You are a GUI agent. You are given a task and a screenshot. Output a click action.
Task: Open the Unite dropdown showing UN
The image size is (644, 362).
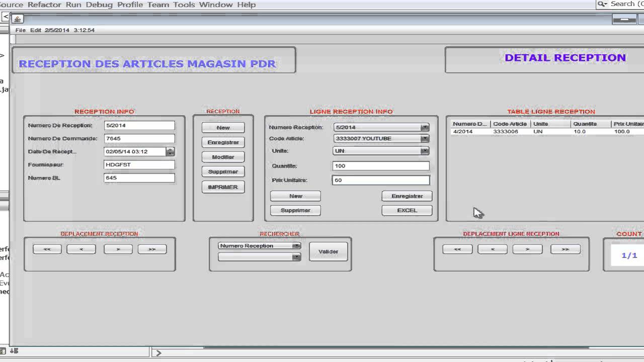381,150
